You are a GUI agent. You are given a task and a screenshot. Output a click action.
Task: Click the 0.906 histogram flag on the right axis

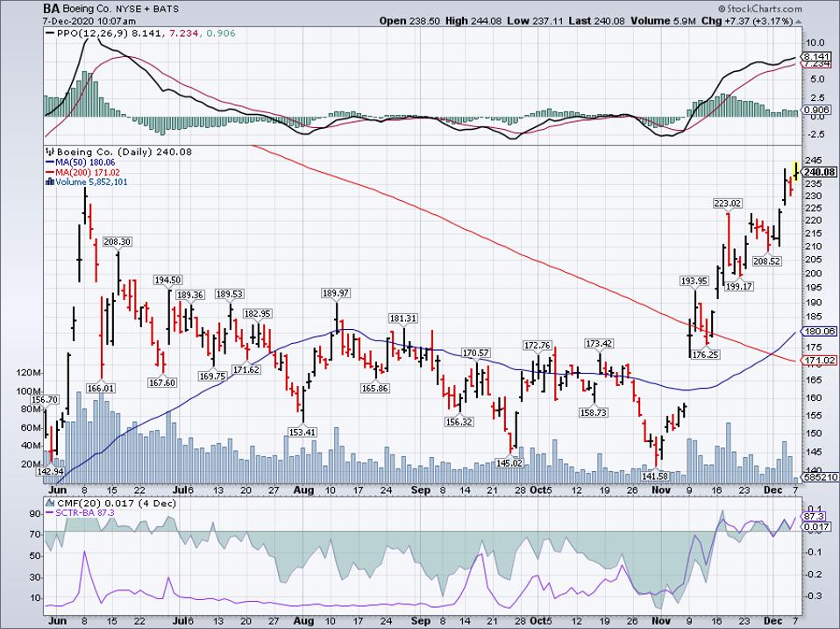[816, 110]
